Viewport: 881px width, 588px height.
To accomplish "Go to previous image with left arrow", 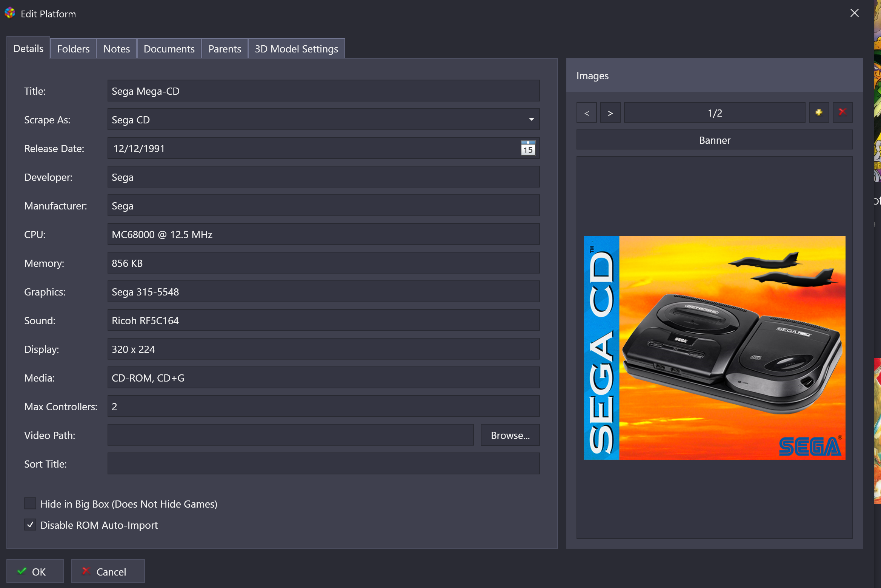I will (587, 113).
